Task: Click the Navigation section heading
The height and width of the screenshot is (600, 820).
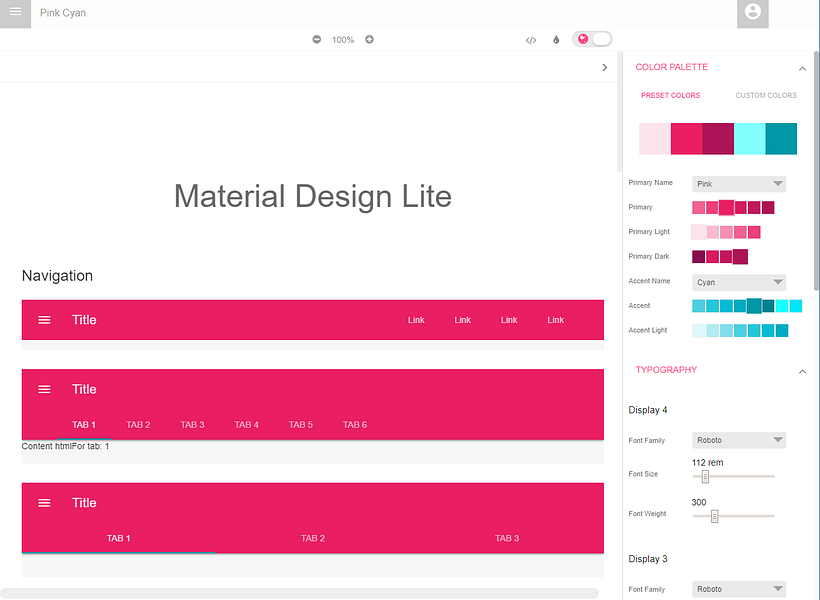Action: coord(57,276)
